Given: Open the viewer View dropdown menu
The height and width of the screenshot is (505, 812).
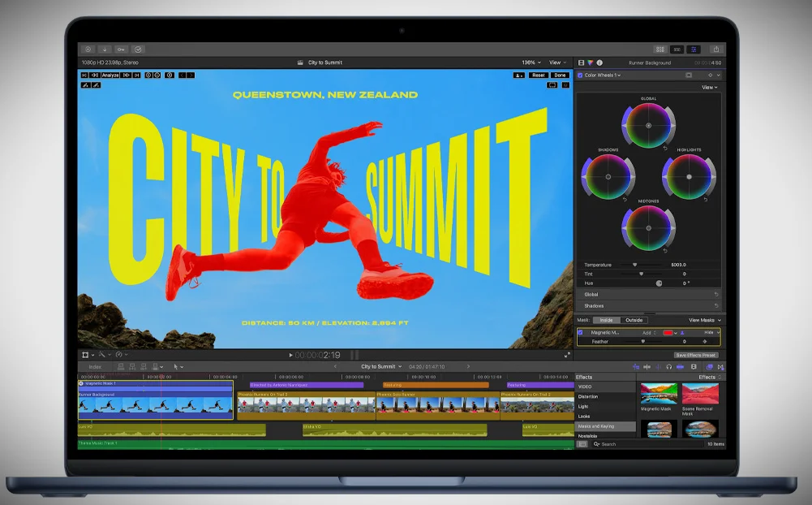Looking at the screenshot, I should (558, 63).
